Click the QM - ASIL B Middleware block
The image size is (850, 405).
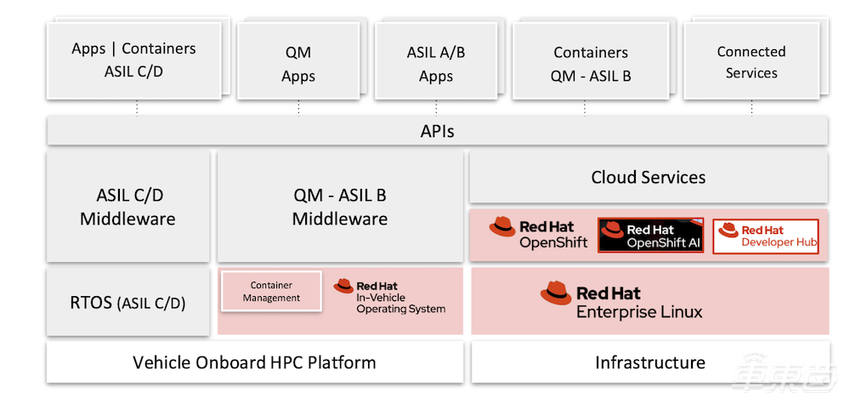click(x=340, y=207)
